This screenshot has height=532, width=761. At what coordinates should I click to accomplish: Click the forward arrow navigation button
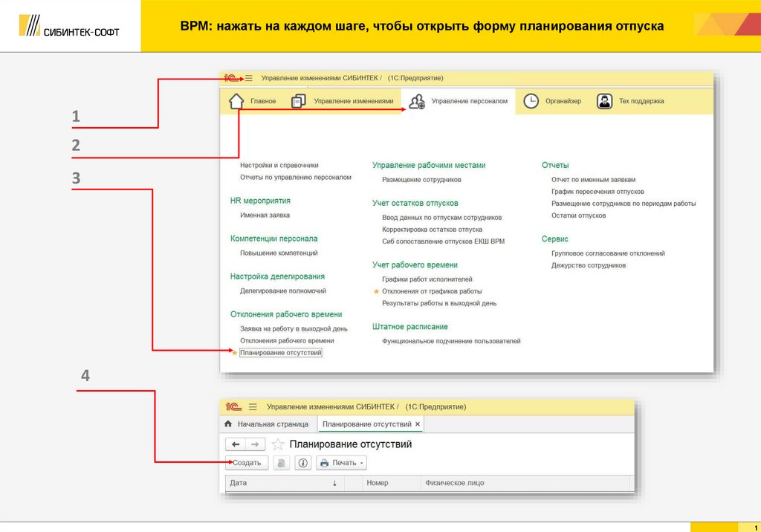[x=256, y=444]
